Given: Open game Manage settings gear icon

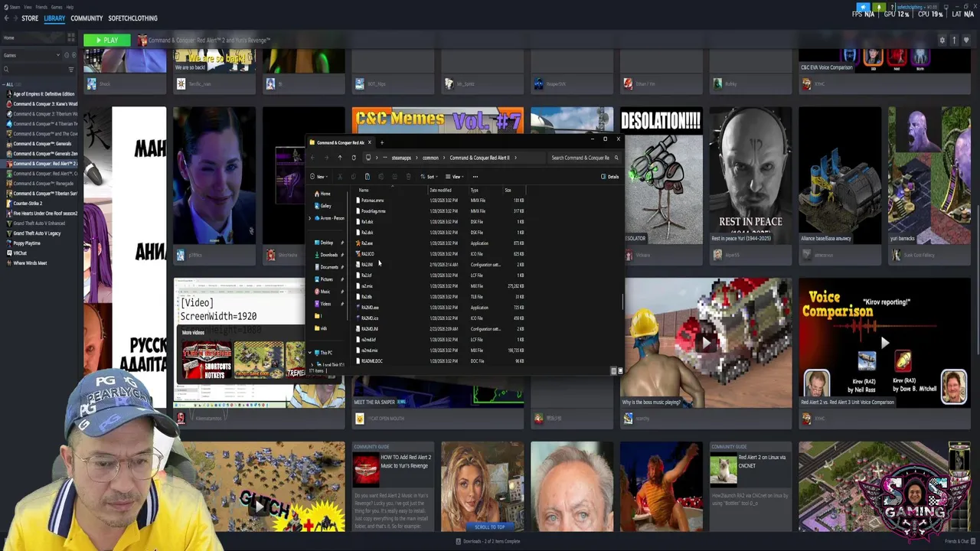Looking at the screenshot, I should pyautogui.click(x=942, y=41).
